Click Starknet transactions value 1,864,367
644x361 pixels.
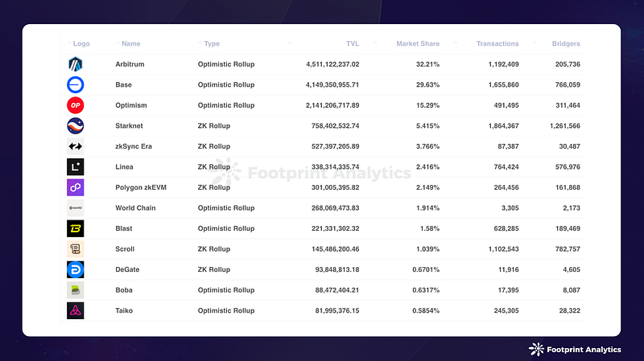[x=504, y=126]
